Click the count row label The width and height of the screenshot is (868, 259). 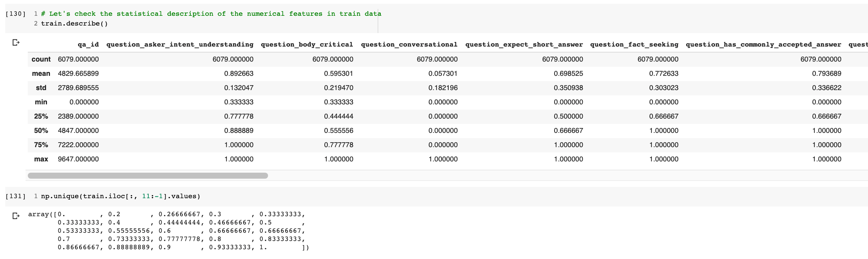pyautogui.click(x=41, y=59)
